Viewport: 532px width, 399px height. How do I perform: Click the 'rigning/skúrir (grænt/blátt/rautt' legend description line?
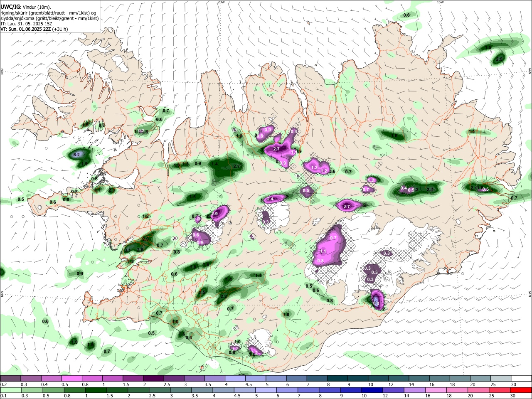point(48,13)
